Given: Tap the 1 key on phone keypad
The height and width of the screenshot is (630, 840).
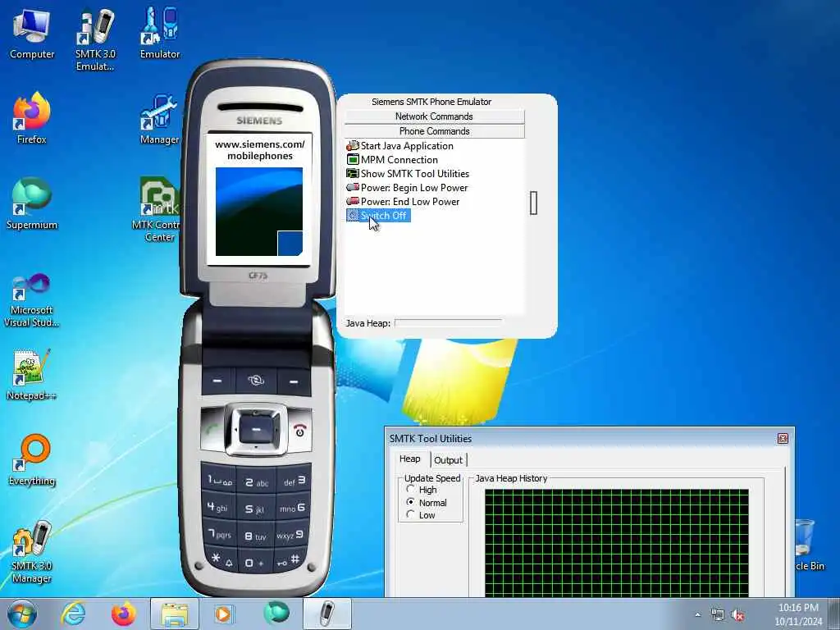Looking at the screenshot, I should (x=220, y=480).
